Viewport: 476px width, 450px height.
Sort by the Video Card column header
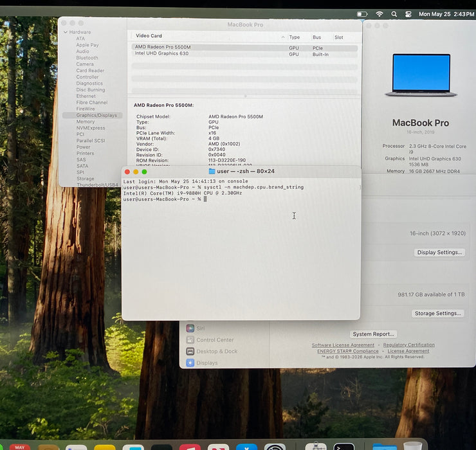(x=149, y=36)
